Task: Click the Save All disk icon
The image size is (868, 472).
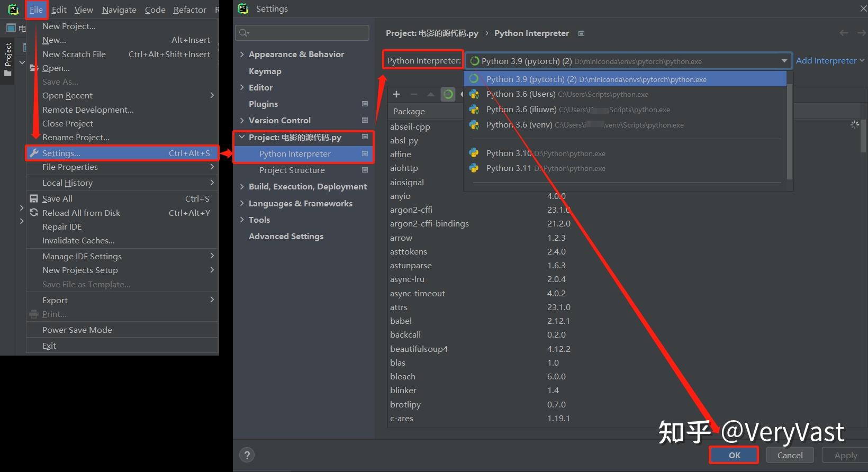Action: (34, 199)
